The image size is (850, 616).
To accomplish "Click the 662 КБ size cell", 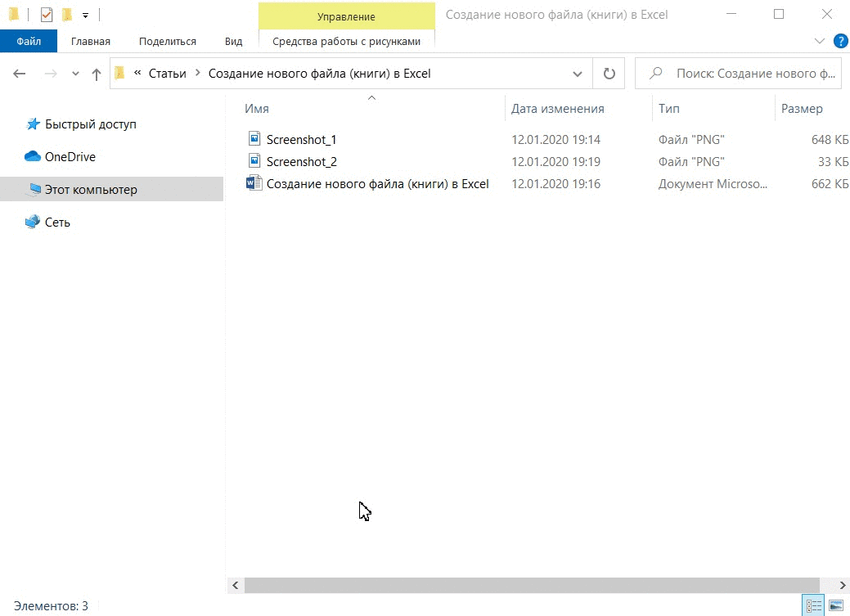I will point(830,184).
